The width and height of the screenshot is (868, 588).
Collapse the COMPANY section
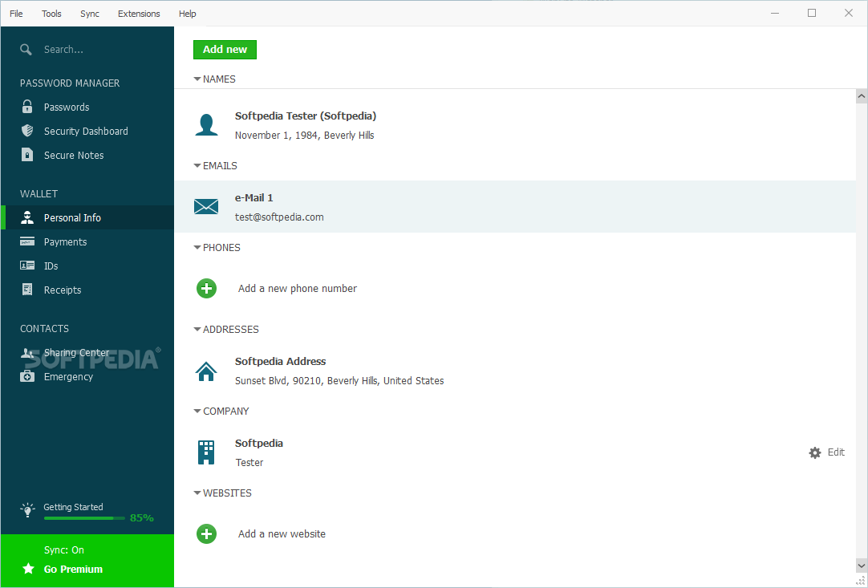(197, 412)
